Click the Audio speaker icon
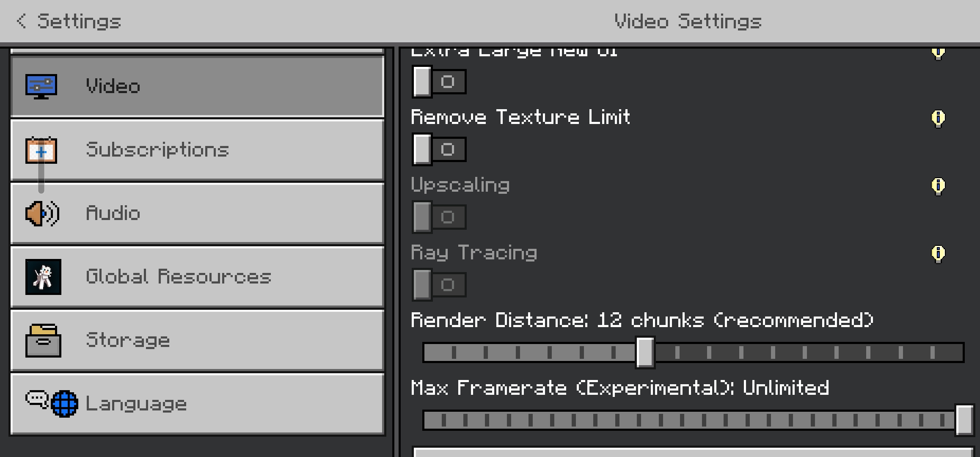The image size is (980, 457). click(x=42, y=213)
